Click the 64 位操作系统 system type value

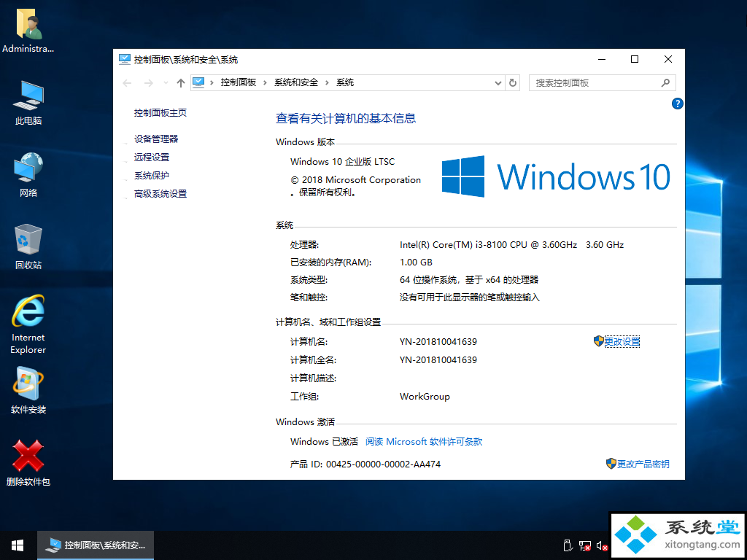tap(469, 280)
